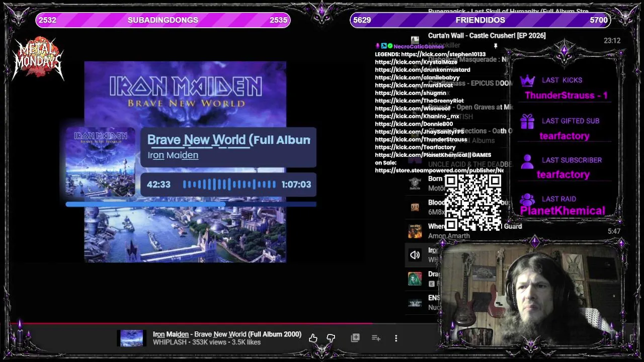Open the kick.com/murd3rcat link
This screenshot has width=644, height=362.
click(414, 85)
